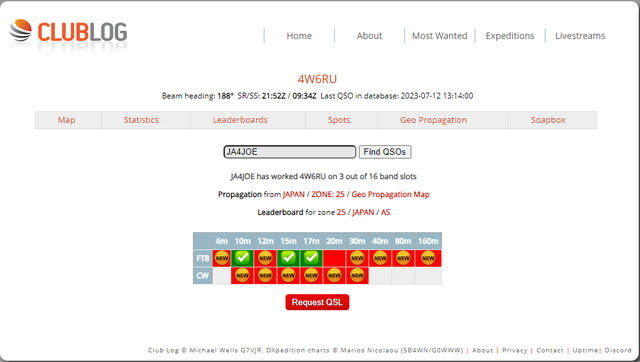Open the Geo Propagation tab

[x=433, y=120]
